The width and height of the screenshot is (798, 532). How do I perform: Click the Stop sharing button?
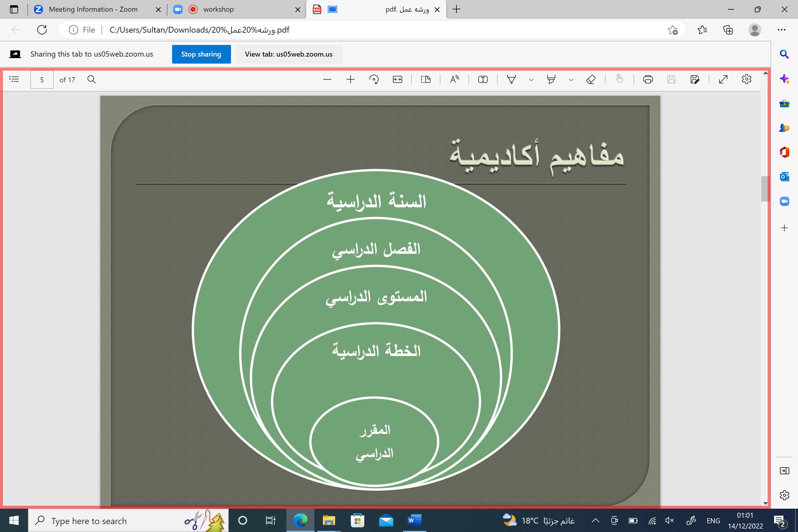[x=201, y=54]
